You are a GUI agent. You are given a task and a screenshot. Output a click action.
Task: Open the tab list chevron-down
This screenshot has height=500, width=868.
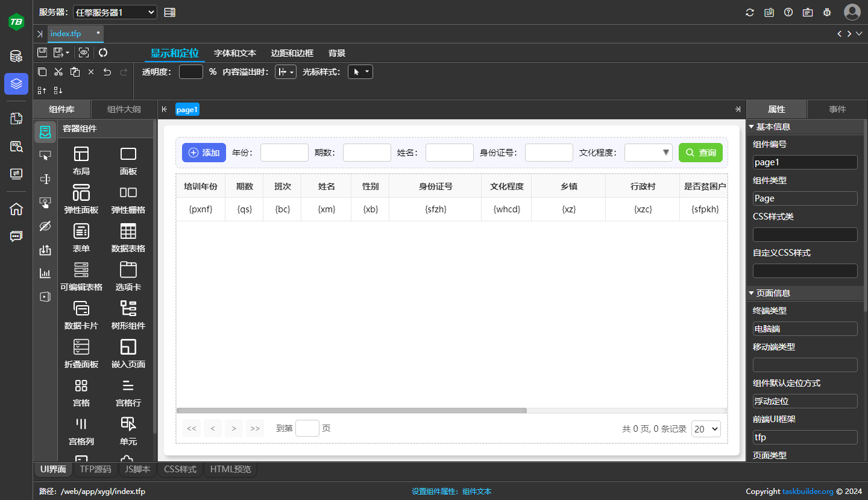tap(858, 34)
